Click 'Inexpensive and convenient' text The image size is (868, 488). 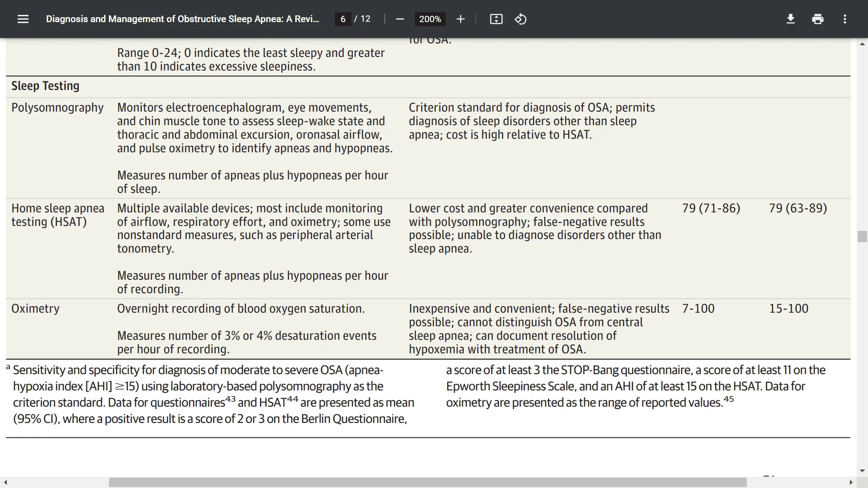(x=481, y=309)
